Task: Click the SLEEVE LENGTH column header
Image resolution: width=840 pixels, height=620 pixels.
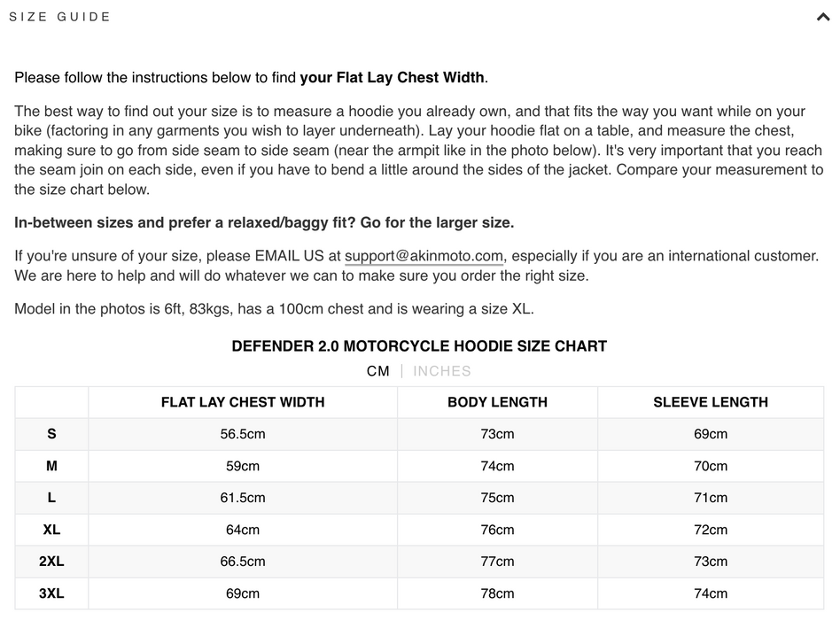Action: pos(711,402)
